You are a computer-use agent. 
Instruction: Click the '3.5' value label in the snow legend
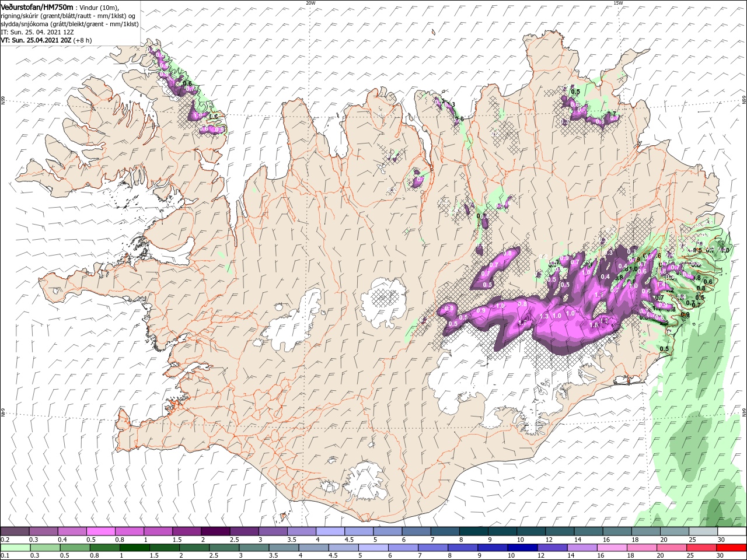coord(291,540)
